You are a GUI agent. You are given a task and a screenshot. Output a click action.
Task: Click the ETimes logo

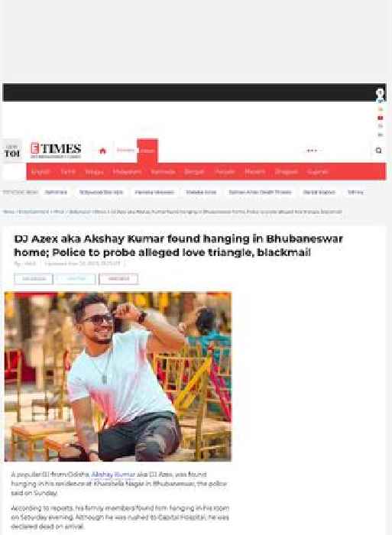click(x=56, y=151)
